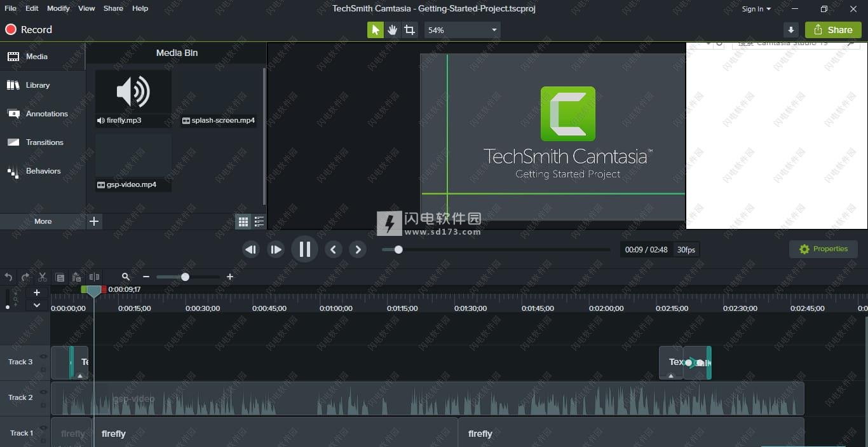
Task: Open the Sign In account menu
Action: (x=756, y=9)
